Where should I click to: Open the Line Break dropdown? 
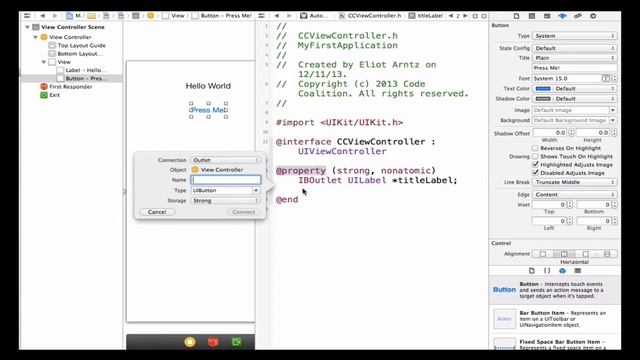point(575,182)
